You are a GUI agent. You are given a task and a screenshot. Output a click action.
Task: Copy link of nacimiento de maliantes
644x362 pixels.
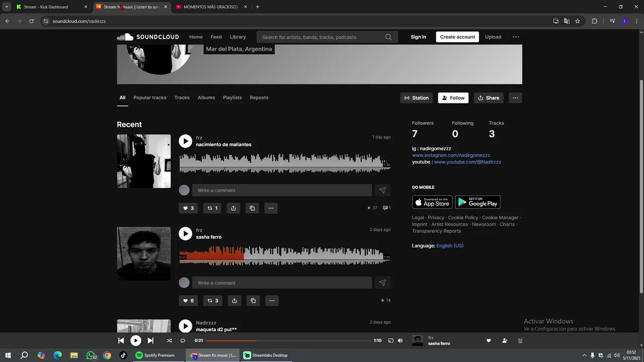tap(252, 208)
